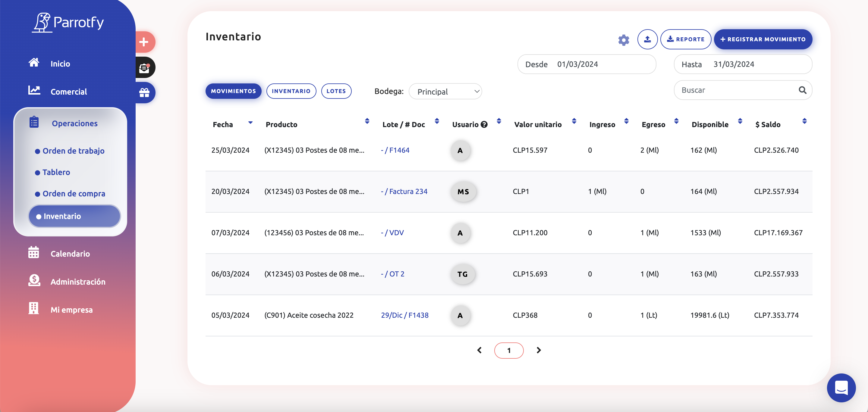Click page number 1 button
Viewport: 868px width, 412px height.
(x=508, y=350)
